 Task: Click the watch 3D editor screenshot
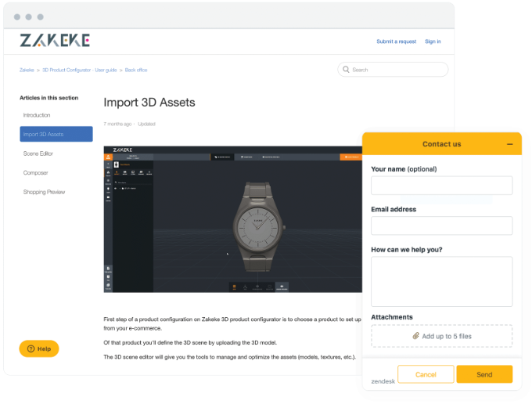[233, 219]
